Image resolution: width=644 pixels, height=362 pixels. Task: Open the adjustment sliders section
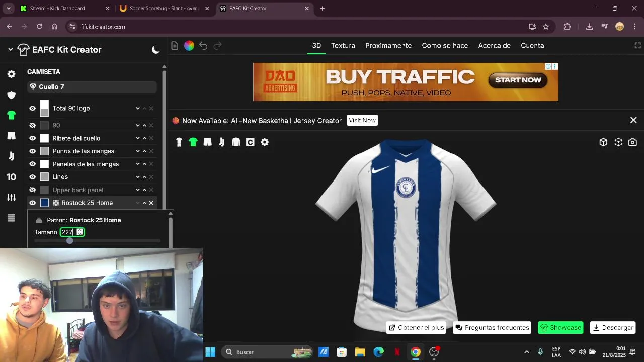(11, 197)
